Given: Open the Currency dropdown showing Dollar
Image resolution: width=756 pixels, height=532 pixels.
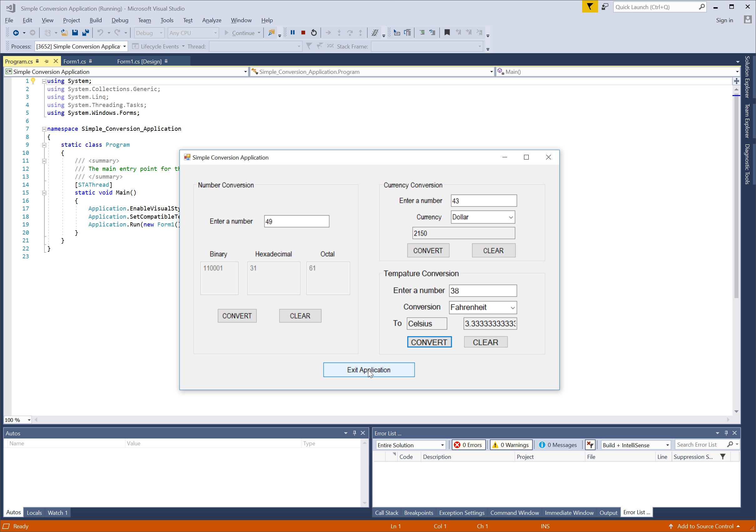Looking at the screenshot, I should (x=483, y=217).
